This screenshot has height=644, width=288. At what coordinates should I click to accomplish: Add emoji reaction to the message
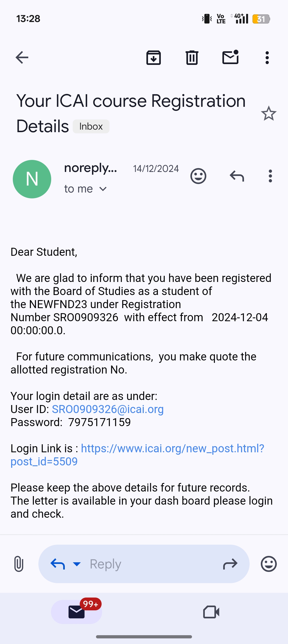pyautogui.click(x=198, y=176)
